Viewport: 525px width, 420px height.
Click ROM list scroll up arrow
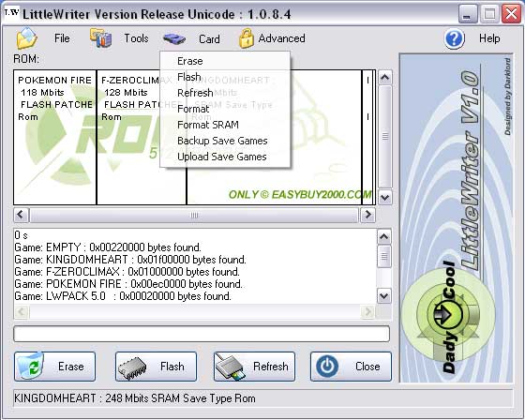click(384, 78)
